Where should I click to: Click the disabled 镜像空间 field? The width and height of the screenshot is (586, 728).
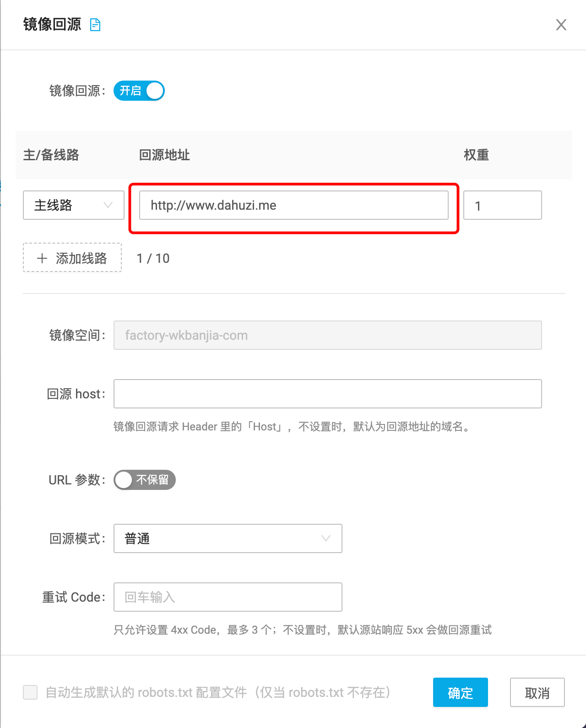[x=327, y=335]
